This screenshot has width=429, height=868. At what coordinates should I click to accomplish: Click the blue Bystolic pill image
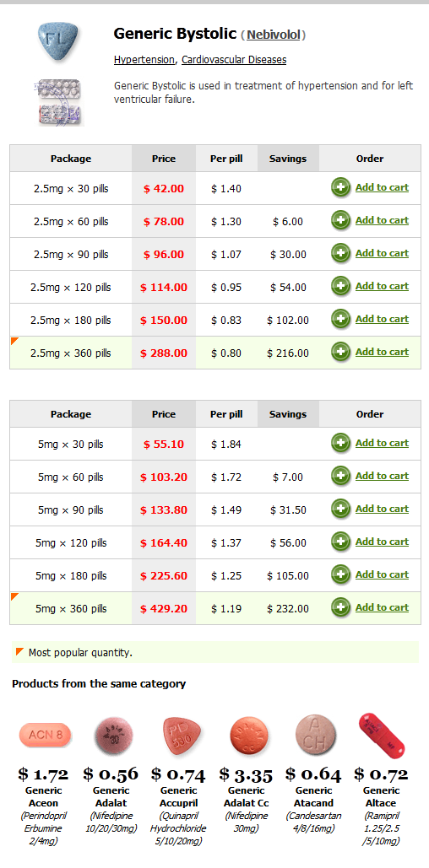tap(57, 38)
